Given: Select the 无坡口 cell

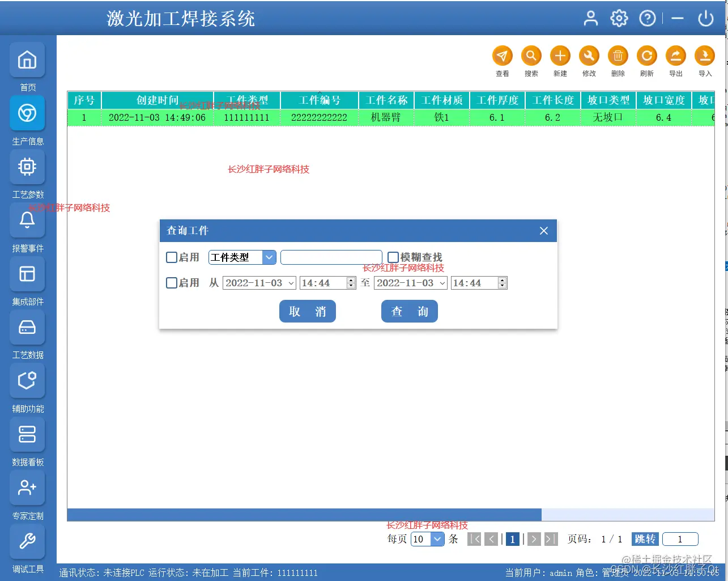Looking at the screenshot, I should coord(608,117).
